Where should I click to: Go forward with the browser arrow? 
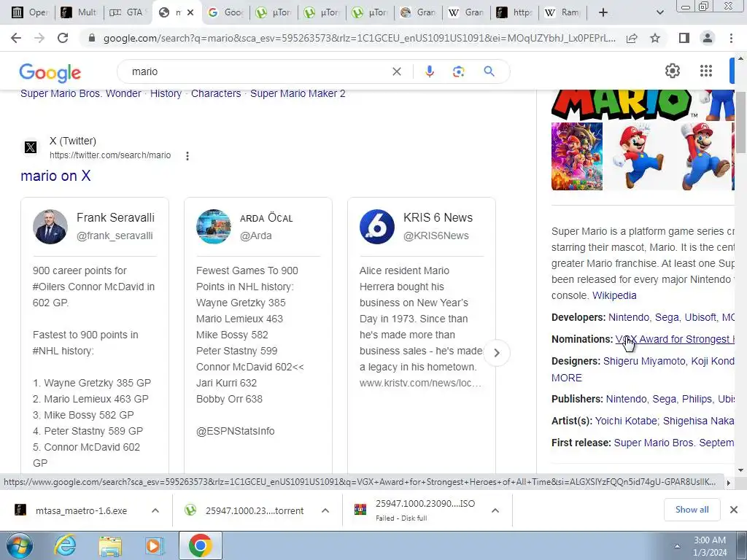click(39, 38)
